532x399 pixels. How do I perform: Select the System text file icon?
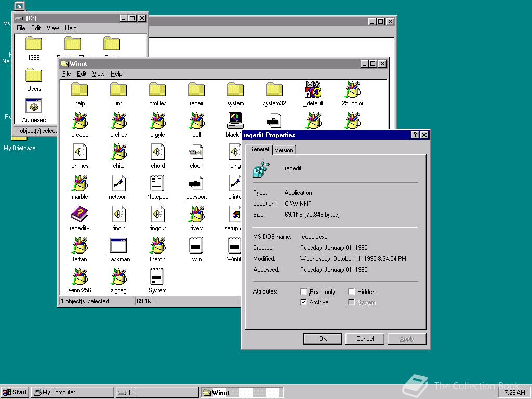point(157,276)
